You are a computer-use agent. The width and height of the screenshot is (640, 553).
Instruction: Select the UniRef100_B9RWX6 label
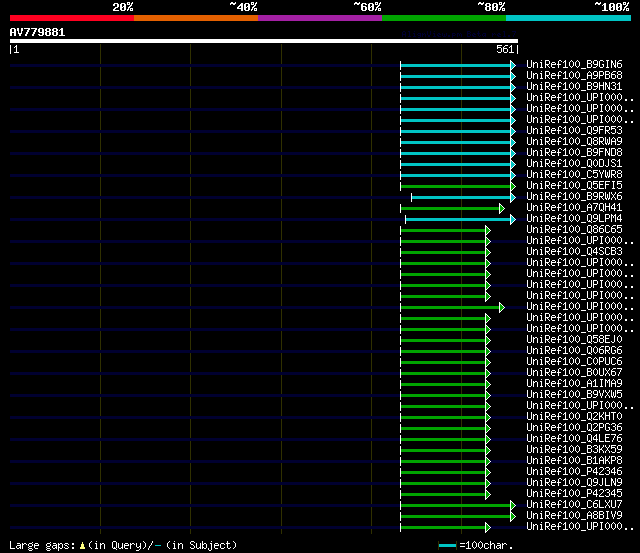point(574,196)
